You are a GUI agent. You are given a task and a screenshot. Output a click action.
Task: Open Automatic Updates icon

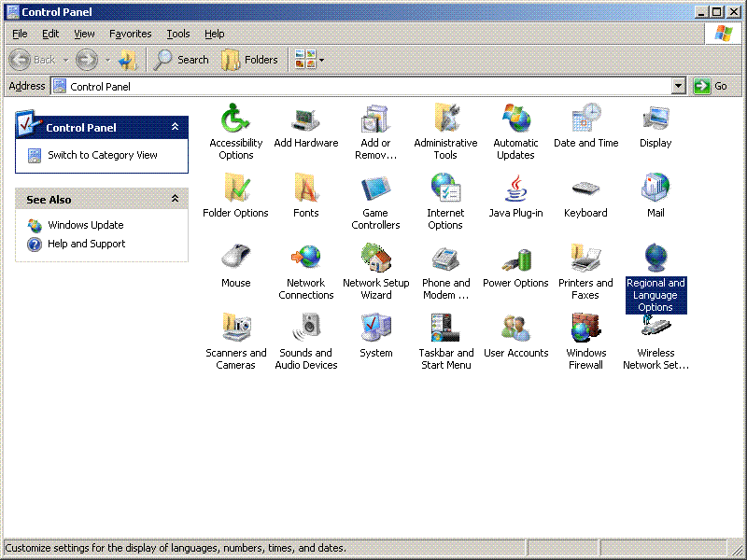pos(515,119)
